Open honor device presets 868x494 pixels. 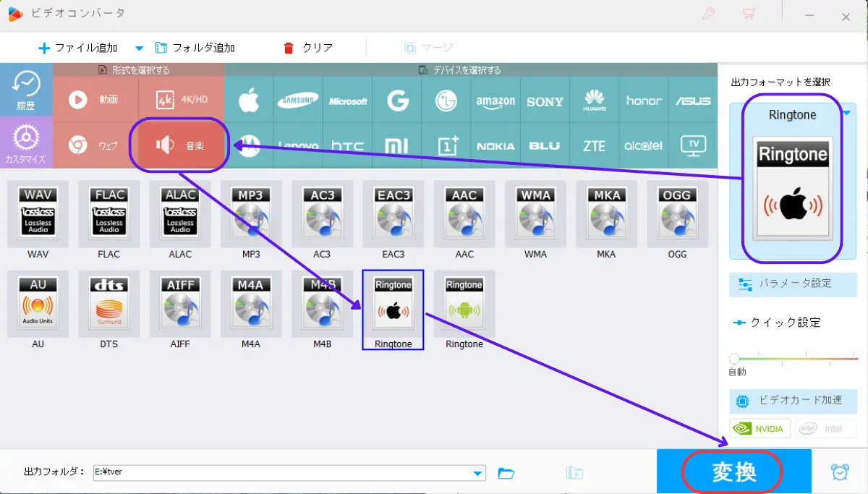click(x=644, y=101)
